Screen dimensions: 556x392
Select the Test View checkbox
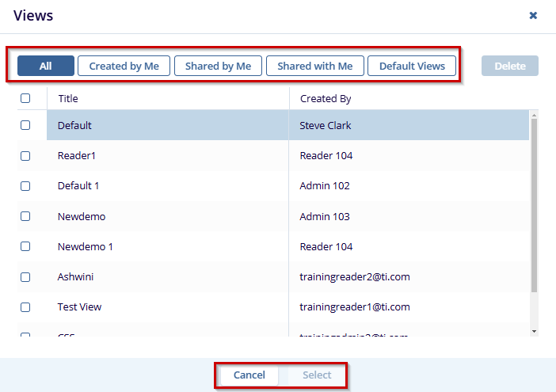[25, 307]
